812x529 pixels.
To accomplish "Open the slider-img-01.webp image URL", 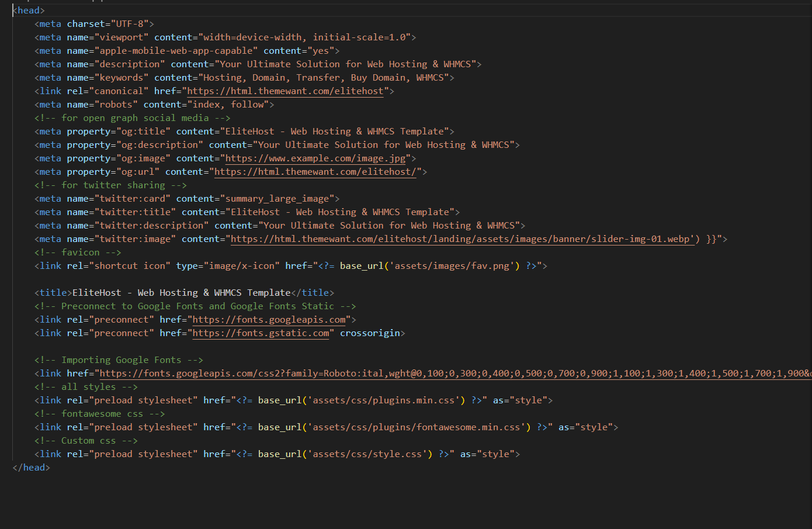I will point(461,239).
